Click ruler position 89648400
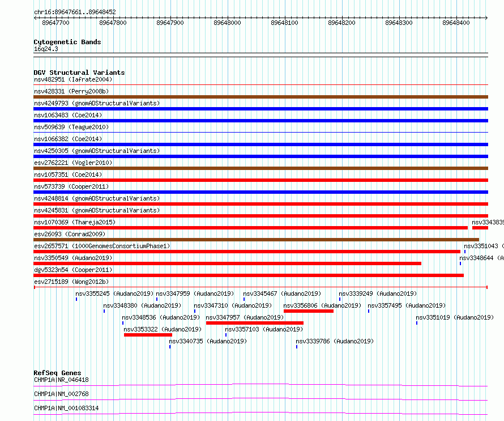This screenshot has width=504, height=421. [x=456, y=23]
